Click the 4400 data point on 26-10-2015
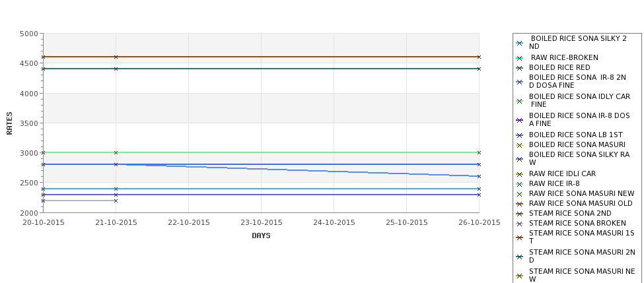This screenshot has width=644, height=283. click(479, 69)
